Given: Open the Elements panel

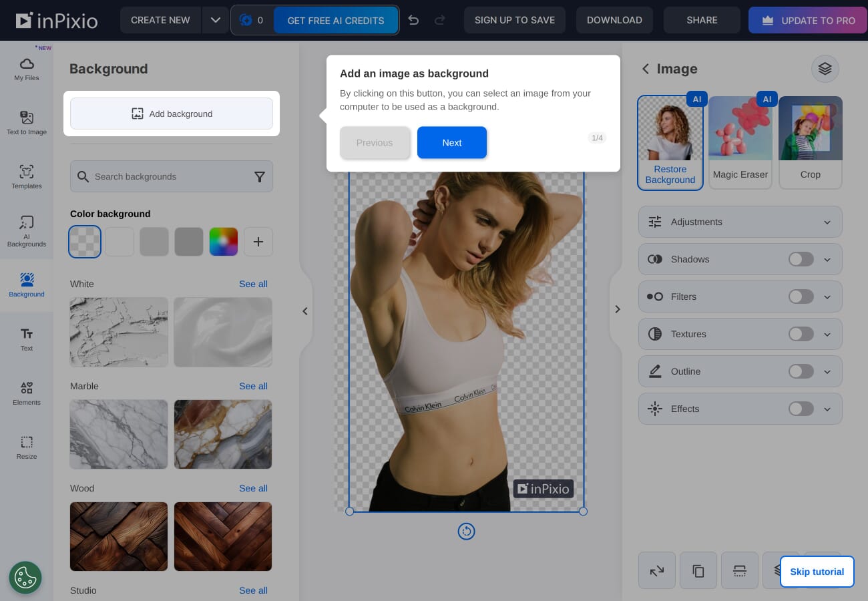Looking at the screenshot, I should click(x=27, y=394).
